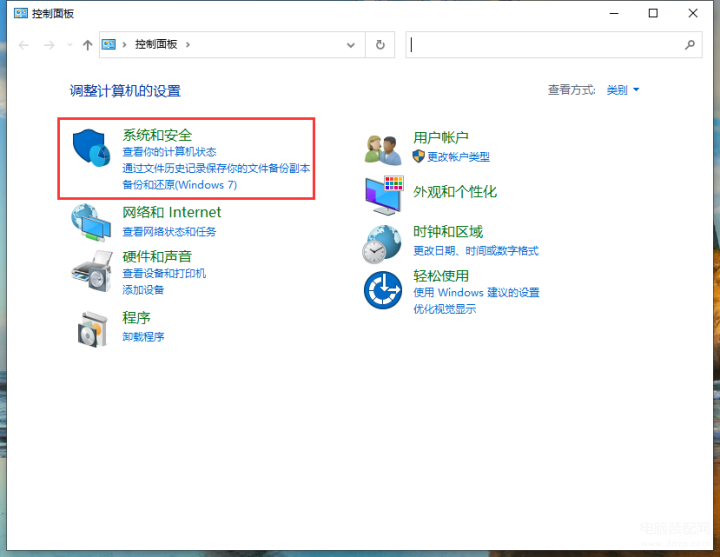Expand the chevron before 控制面板 breadcrumb
The width and height of the screenshot is (720, 557).
pyautogui.click(x=124, y=45)
